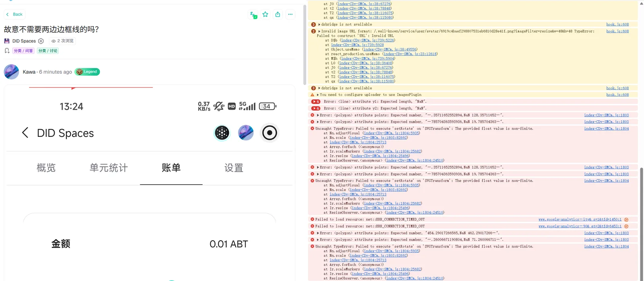Expand polygon error starting with 454.29017266565

coord(318,233)
